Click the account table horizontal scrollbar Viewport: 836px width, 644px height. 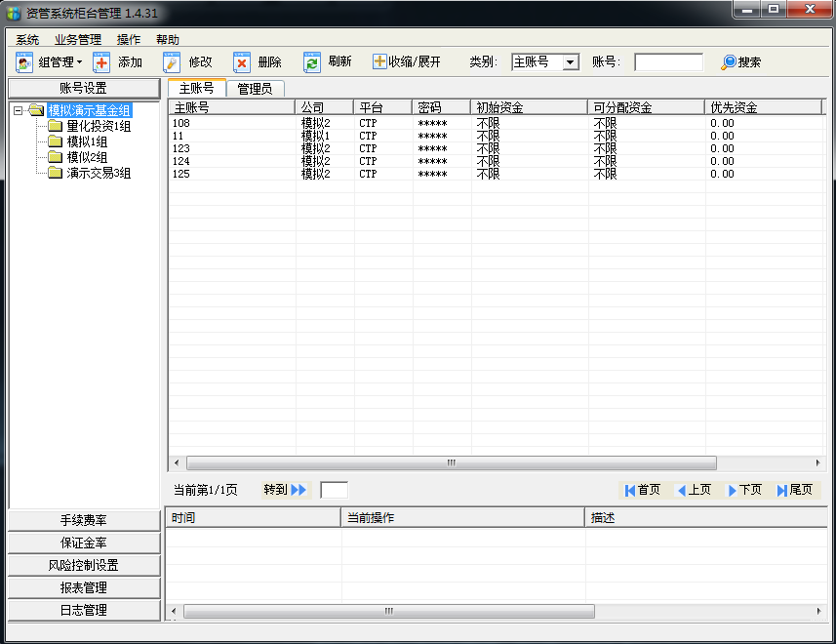[x=451, y=463]
